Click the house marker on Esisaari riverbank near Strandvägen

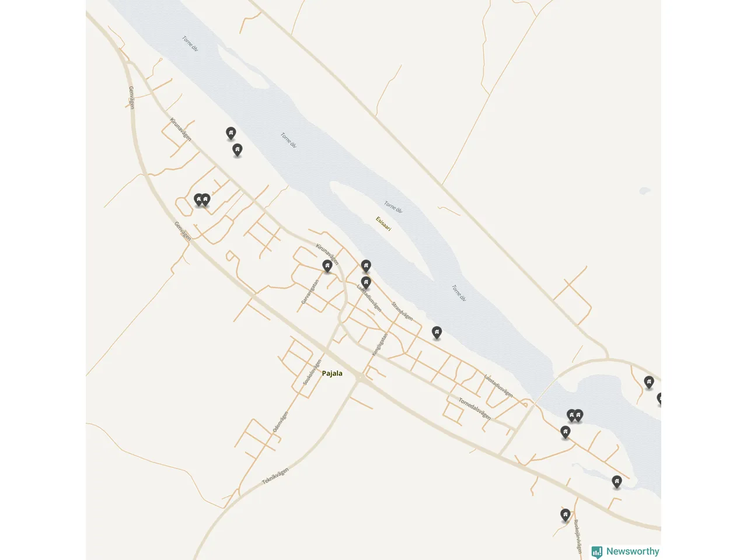437,333
